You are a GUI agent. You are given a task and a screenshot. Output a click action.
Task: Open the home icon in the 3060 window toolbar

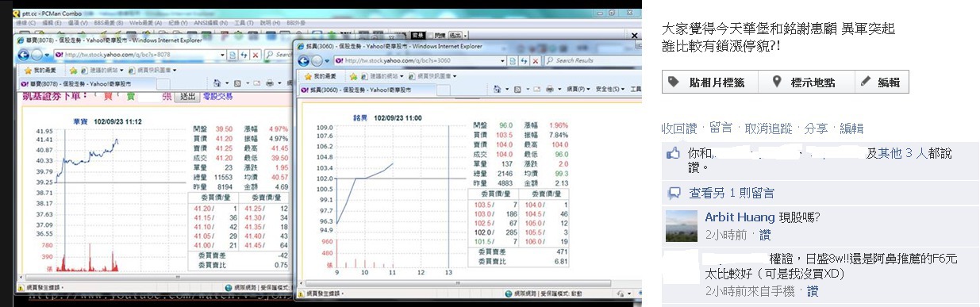497,90
